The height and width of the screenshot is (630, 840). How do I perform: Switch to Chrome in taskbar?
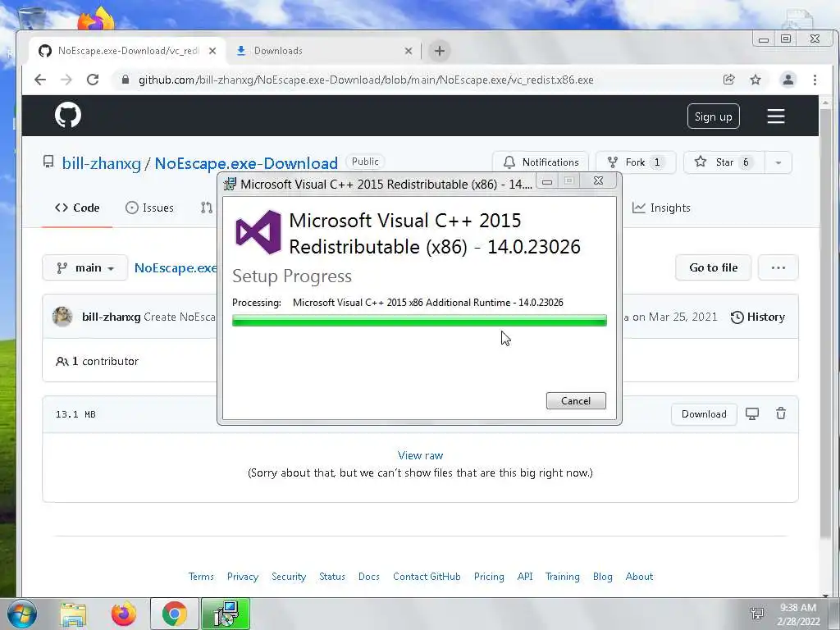175,614
